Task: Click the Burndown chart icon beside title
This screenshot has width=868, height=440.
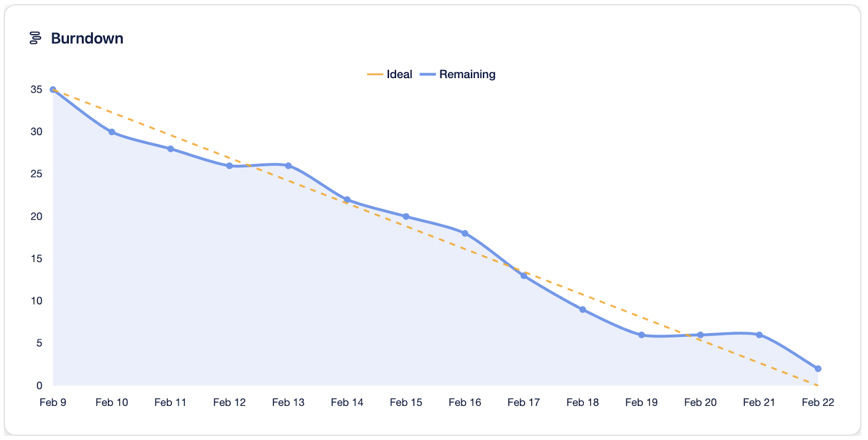Action: pyautogui.click(x=35, y=38)
